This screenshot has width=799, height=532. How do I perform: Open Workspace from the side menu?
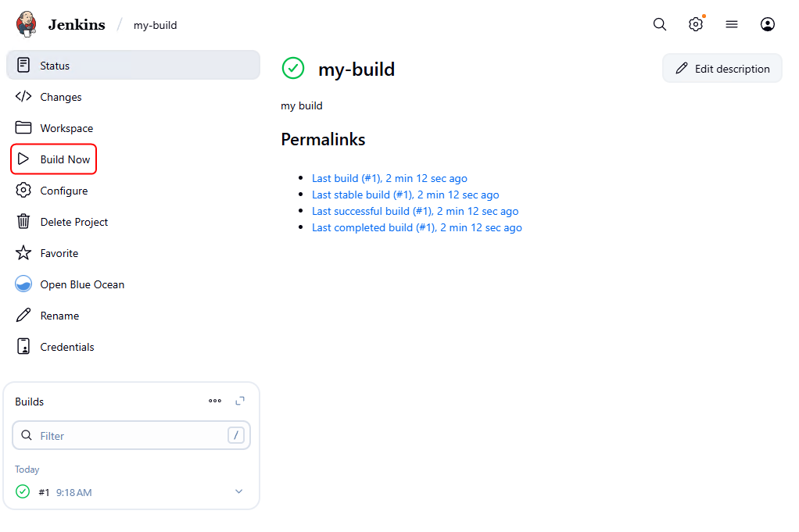(x=66, y=128)
